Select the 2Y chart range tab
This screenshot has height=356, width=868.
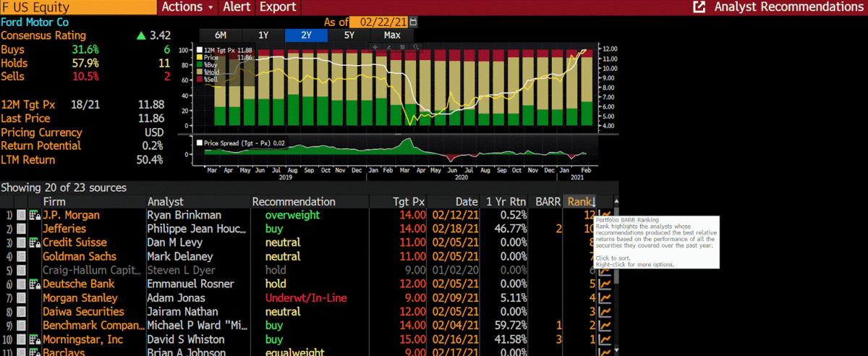pyautogui.click(x=307, y=35)
